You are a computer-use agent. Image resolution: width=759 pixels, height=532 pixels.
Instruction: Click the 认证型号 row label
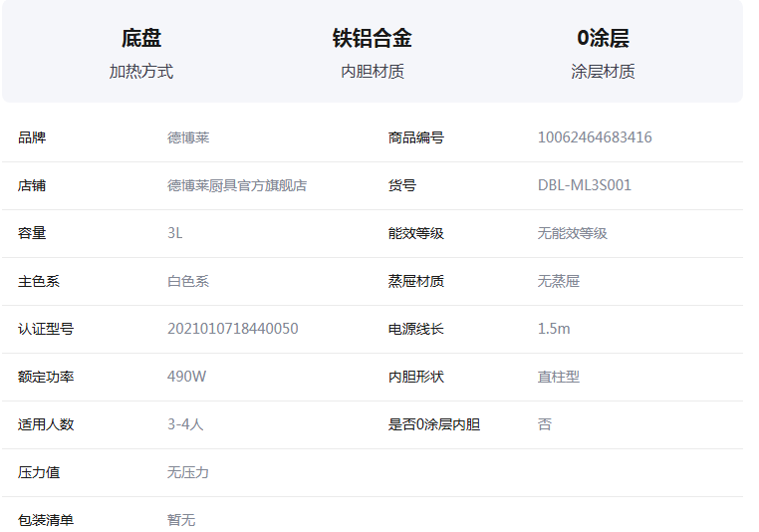coord(46,329)
